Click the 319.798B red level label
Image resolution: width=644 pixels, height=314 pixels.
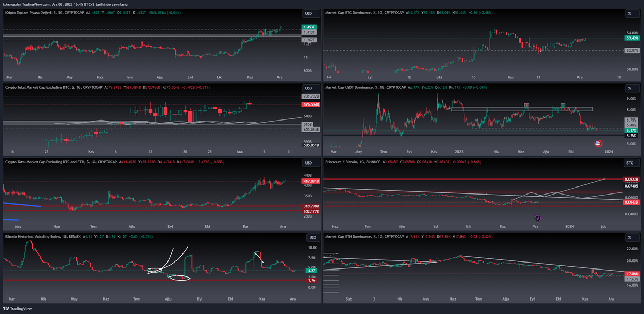click(x=312, y=206)
